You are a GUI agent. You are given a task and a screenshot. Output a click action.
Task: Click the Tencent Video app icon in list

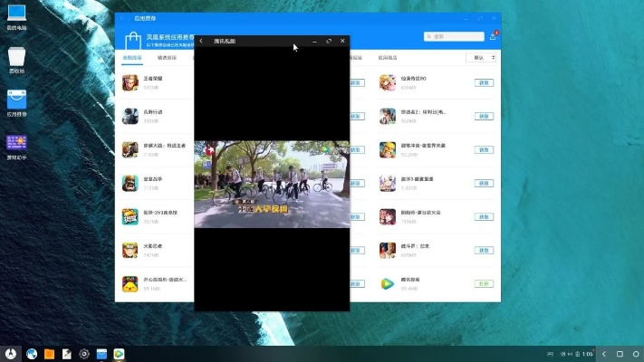coord(389,283)
